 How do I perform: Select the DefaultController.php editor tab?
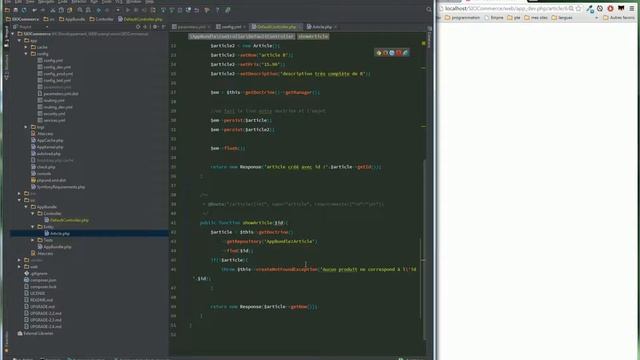276,27
